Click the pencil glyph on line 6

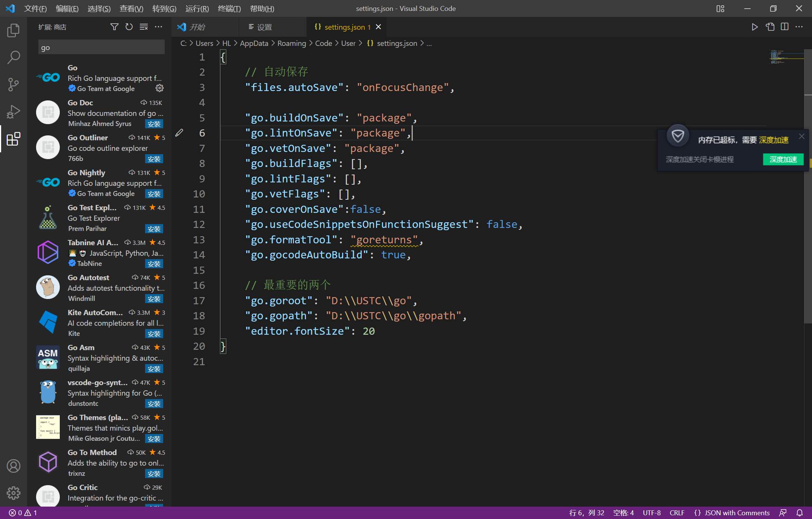179,133
